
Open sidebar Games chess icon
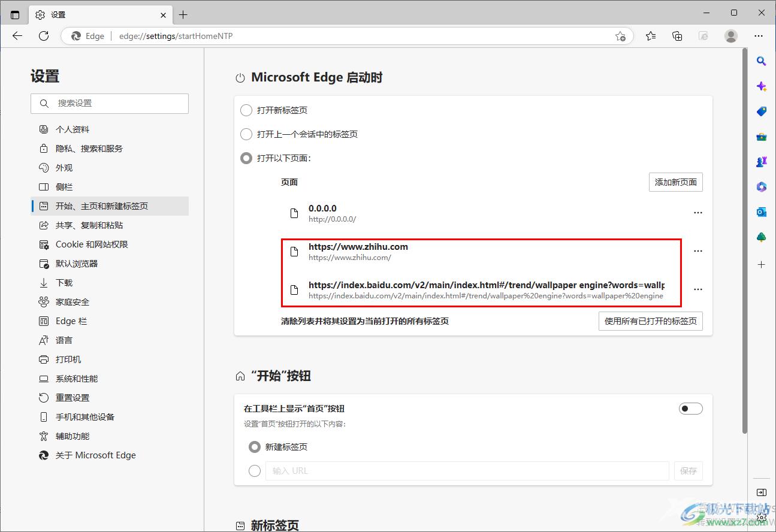click(762, 162)
